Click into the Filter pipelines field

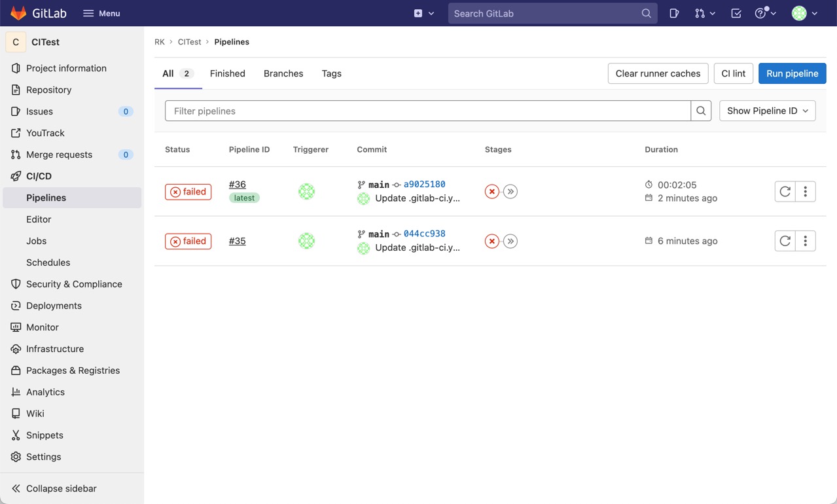point(428,111)
